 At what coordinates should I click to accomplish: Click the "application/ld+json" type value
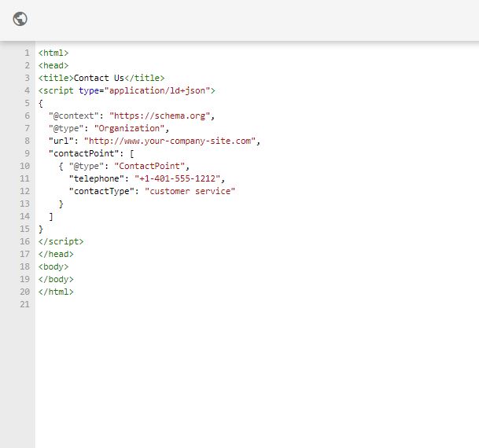point(157,90)
